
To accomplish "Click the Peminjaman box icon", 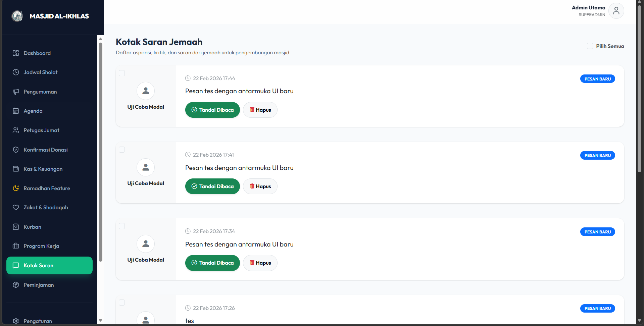I will click(16, 285).
